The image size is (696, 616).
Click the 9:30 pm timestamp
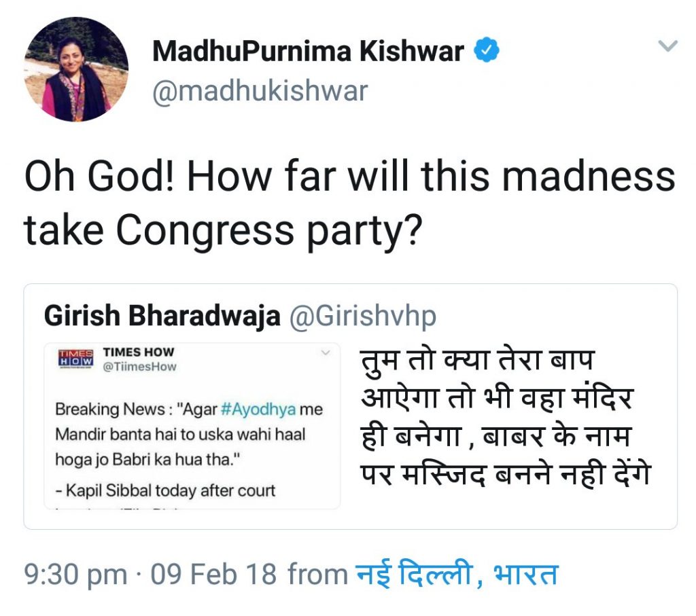pyautogui.click(x=76, y=575)
